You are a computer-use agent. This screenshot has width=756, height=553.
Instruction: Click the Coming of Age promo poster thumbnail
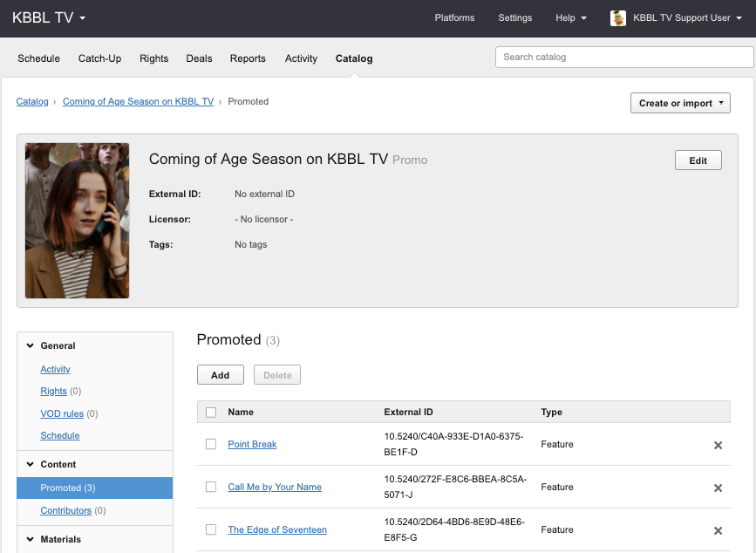pos(78,221)
